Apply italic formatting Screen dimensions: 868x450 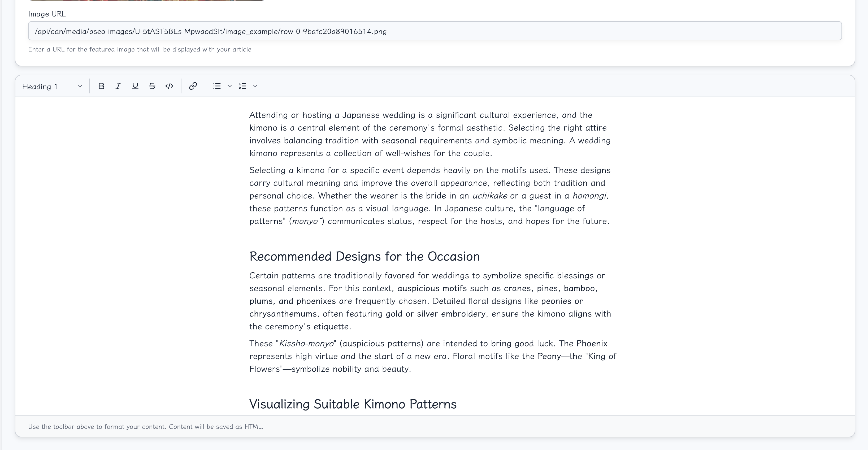pyautogui.click(x=118, y=86)
